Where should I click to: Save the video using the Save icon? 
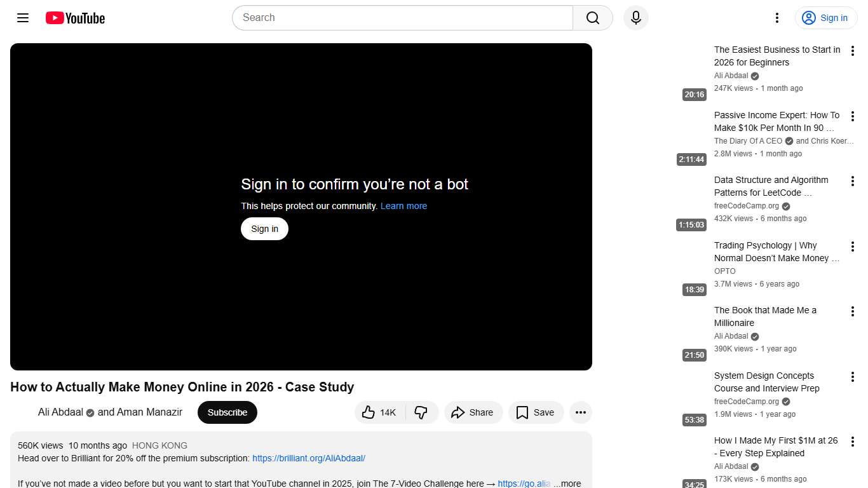tap(536, 412)
